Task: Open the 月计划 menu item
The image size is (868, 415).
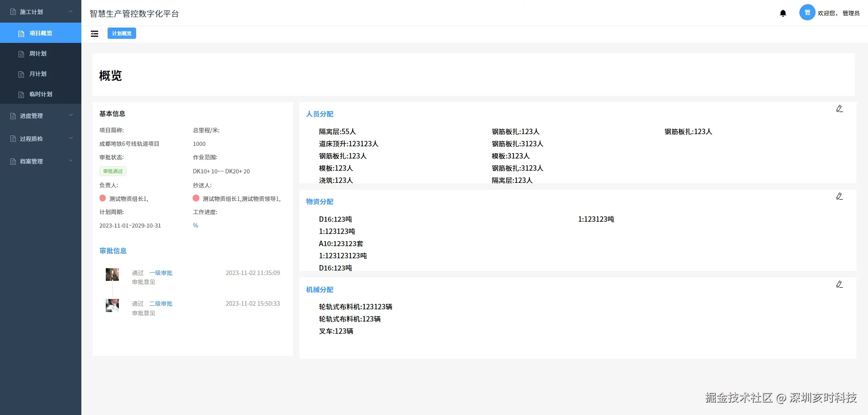Action: [x=41, y=74]
